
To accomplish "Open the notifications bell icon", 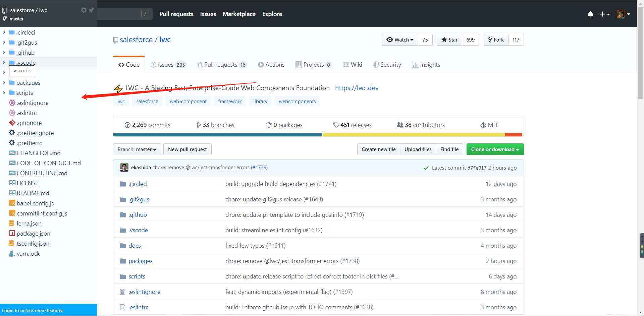I will [x=590, y=14].
